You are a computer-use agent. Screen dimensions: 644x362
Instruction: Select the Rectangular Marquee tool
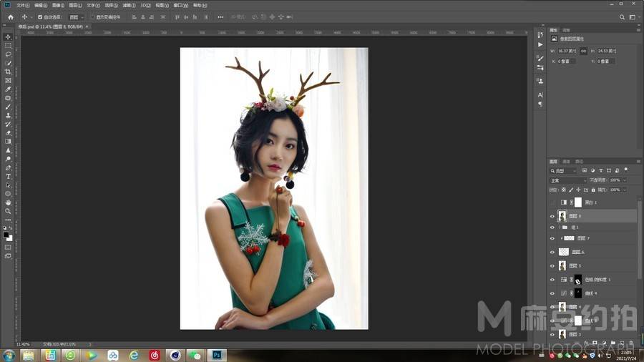tap(8, 46)
